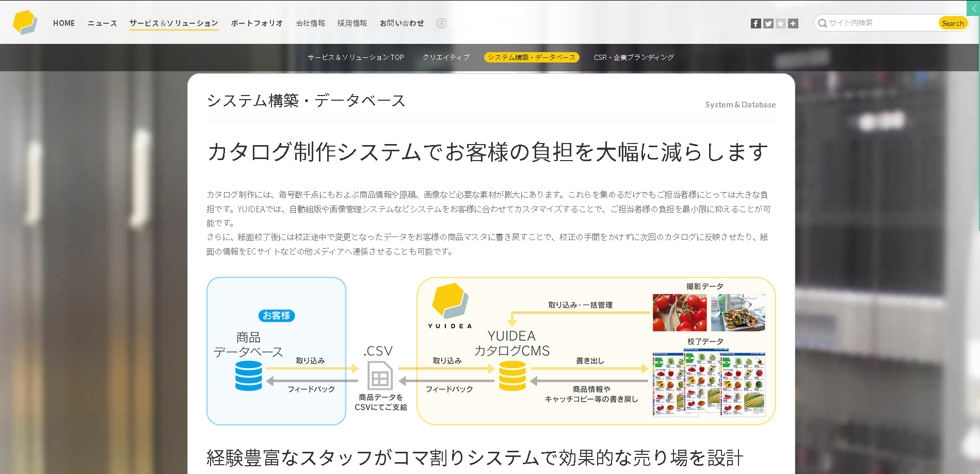Image resolution: width=980 pixels, height=474 pixels.
Task: Open the hamburger list menu icon
Action: pos(441,23)
